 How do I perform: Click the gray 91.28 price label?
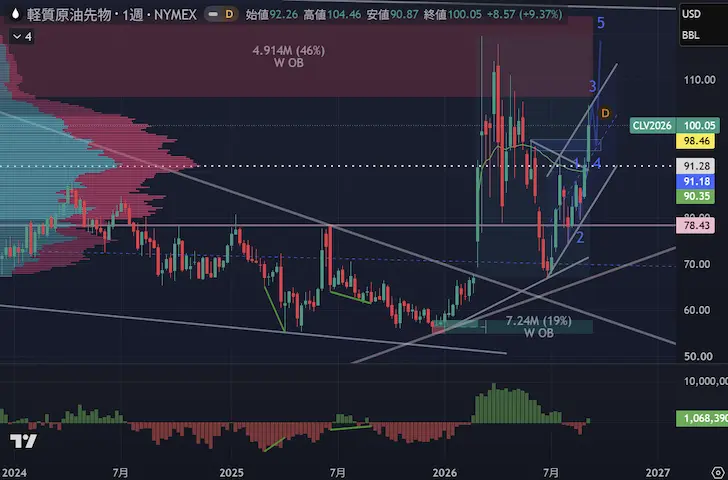[696, 166]
